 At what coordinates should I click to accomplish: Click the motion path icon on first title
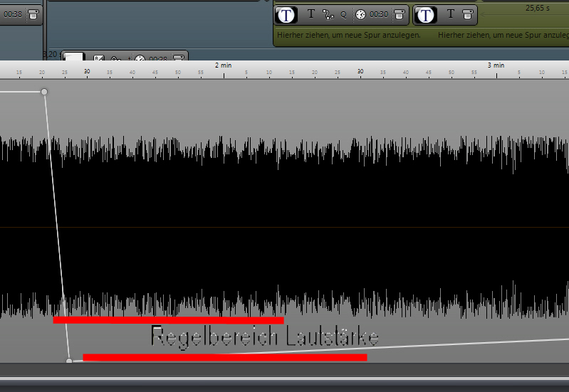328,14
